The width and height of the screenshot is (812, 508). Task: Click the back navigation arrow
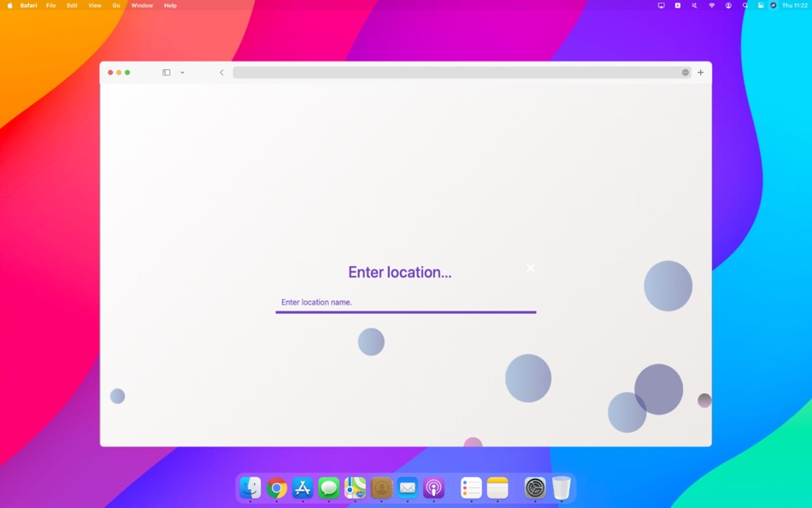222,73
